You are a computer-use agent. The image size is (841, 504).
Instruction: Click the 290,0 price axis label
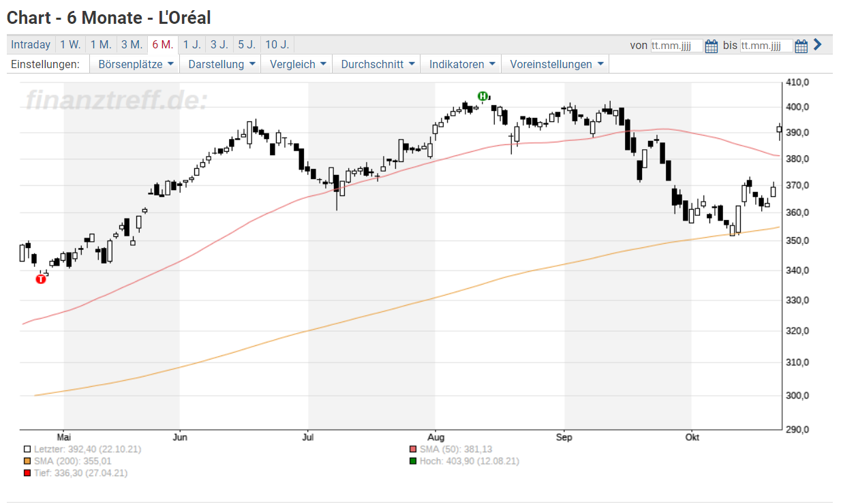[797, 430]
